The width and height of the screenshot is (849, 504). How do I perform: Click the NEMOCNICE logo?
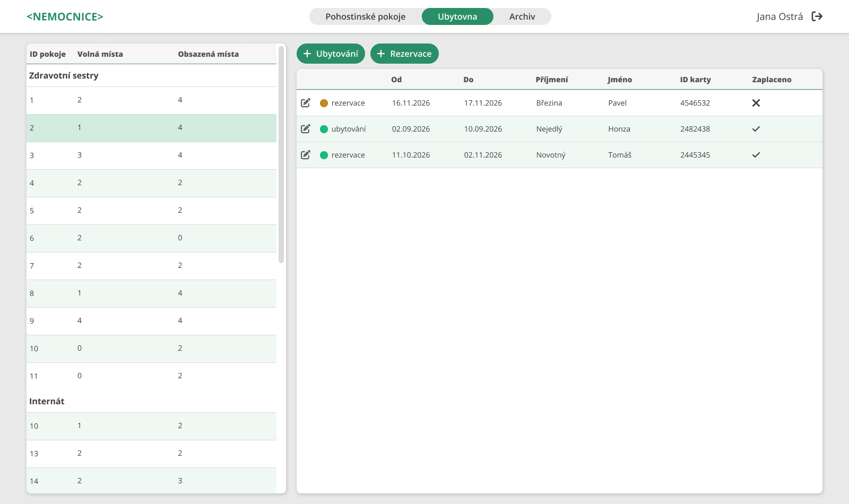65,16
